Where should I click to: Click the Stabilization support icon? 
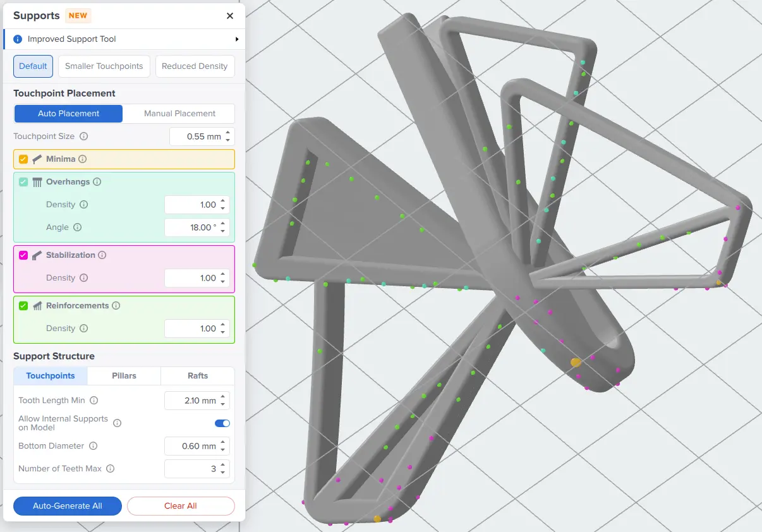coord(37,255)
